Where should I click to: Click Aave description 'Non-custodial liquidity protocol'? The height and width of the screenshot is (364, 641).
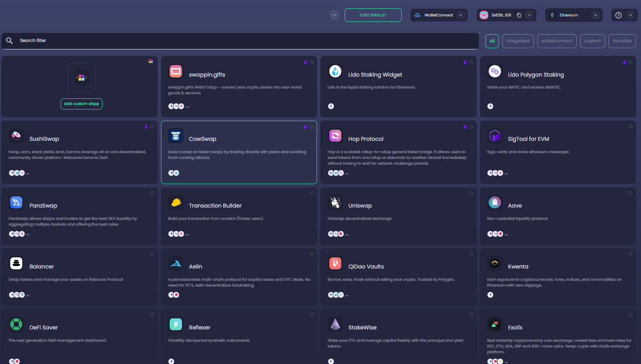[517, 219]
